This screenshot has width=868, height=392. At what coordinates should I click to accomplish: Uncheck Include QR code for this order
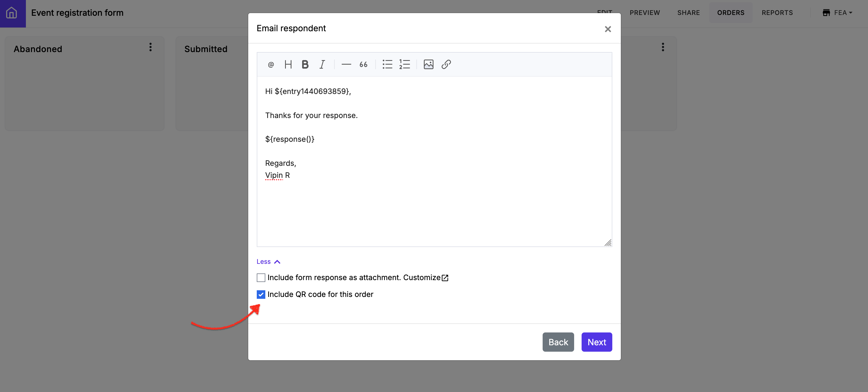click(x=261, y=294)
